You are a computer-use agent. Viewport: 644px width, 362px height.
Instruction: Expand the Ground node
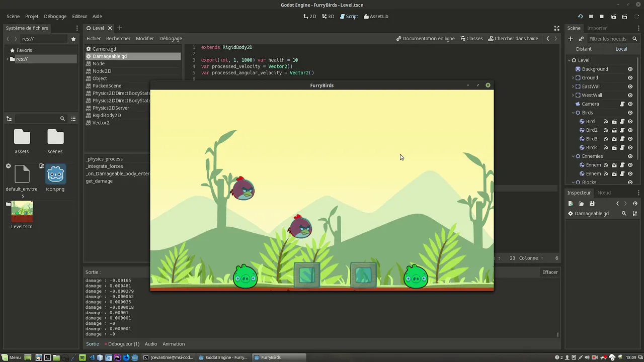tap(573, 78)
